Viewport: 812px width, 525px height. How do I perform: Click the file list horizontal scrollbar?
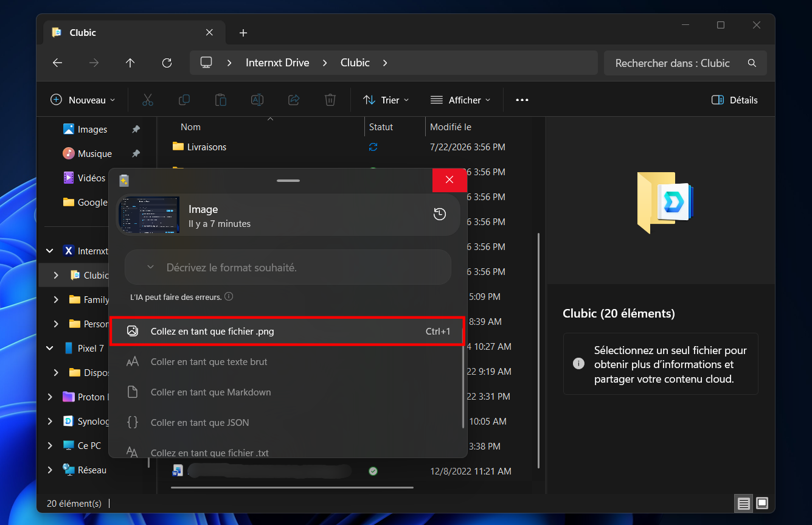coord(292,487)
